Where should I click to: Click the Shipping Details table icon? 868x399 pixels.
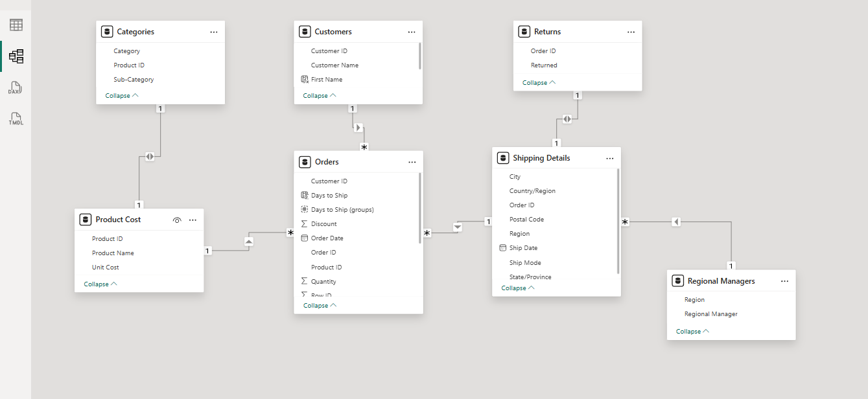[x=503, y=158]
